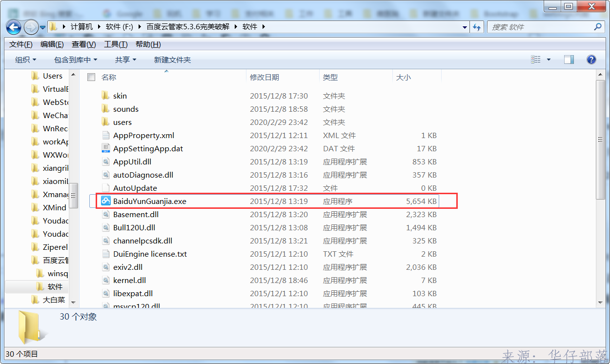Image resolution: width=610 pixels, height=364 pixels.
Task: Select the Basement.dll file icon
Action: [x=106, y=214]
